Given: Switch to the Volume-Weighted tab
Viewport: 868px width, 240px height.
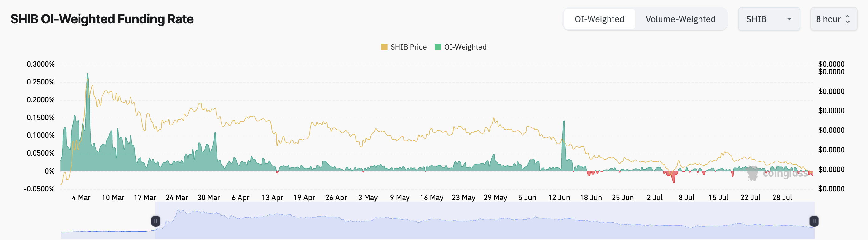Looking at the screenshot, I should pos(680,19).
